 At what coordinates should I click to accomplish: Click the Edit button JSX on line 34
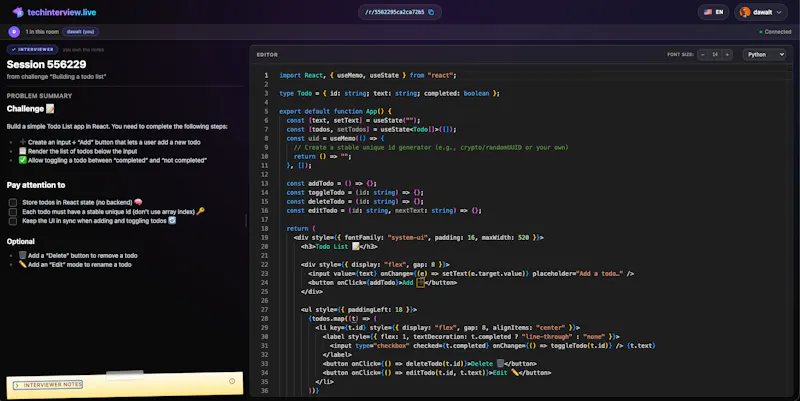(x=437, y=373)
